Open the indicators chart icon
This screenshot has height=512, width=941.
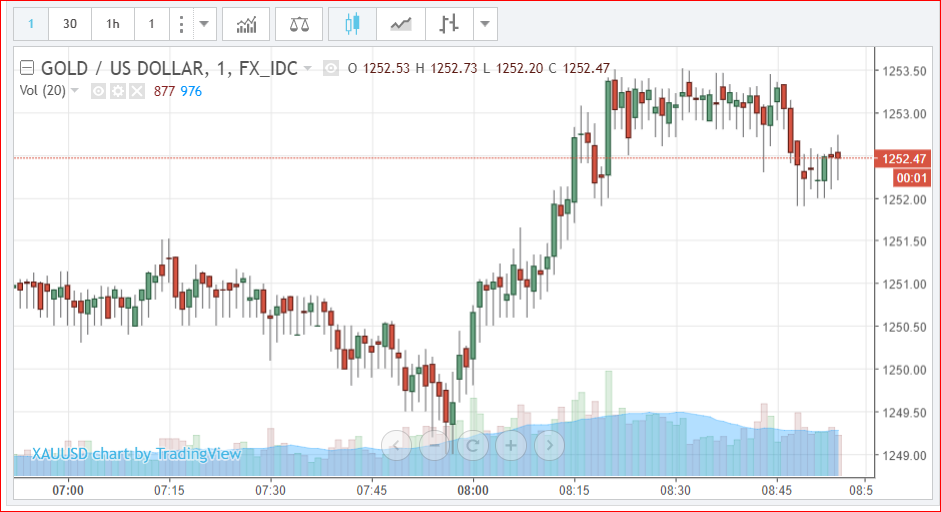pyautogui.click(x=246, y=24)
